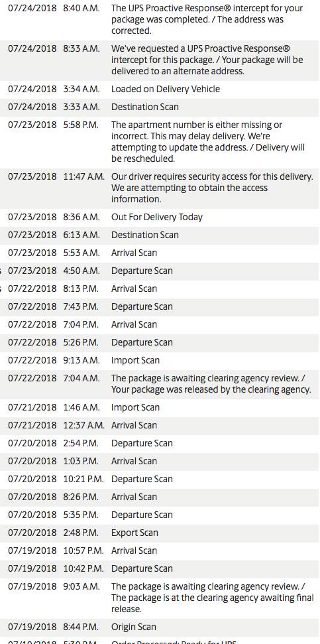Select the apartment number missing message
The width and height of the screenshot is (320, 644).
(x=208, y=142)
